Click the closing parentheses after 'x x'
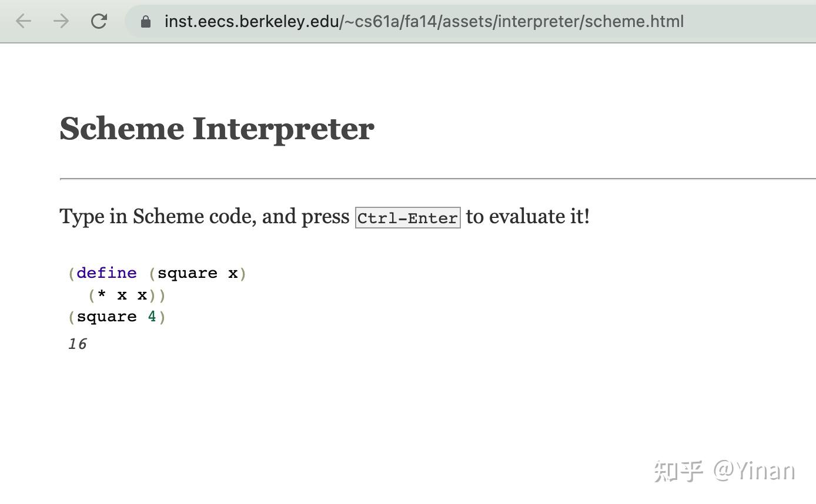The image size is (816, 504). click(158, 295)
